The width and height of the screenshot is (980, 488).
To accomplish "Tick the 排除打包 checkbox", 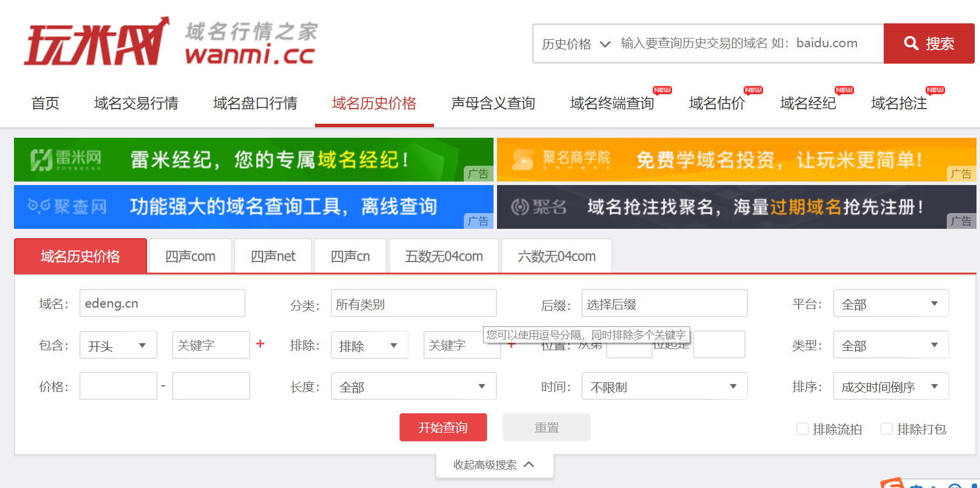I will tap(887, 429).
